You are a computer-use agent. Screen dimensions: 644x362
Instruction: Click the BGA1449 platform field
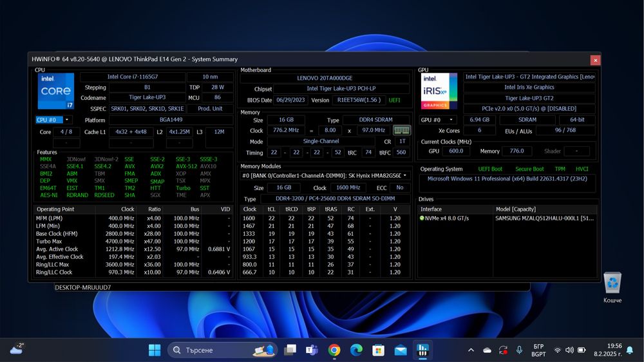tap(171, 120)
